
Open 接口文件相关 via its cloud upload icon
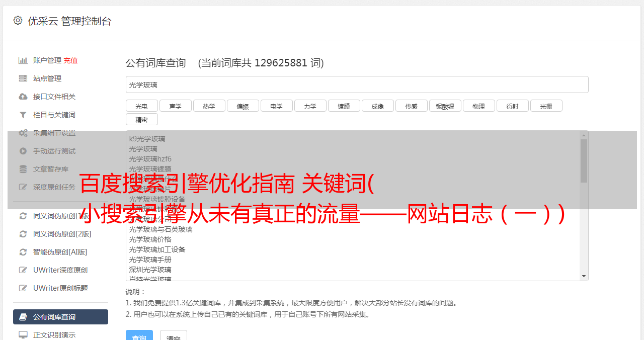(x=23, y=97)
